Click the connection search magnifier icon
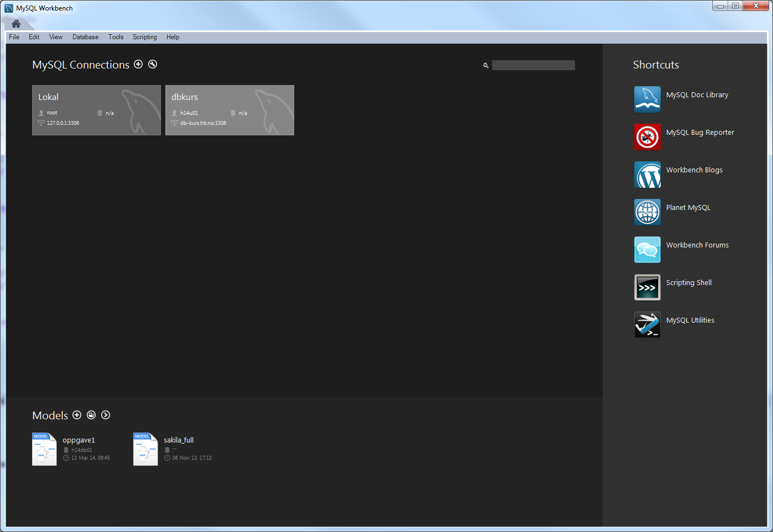Screen dimensions: 773x532 pyautogui.click(x=485, y=65)
